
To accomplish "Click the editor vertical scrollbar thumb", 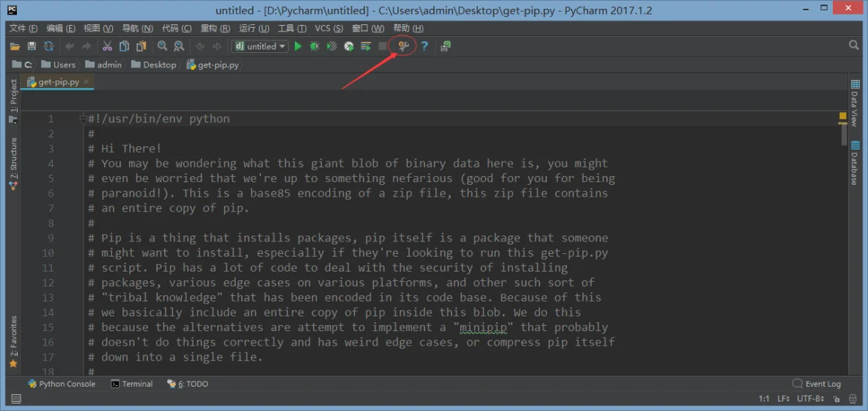I will pos(844,134).
